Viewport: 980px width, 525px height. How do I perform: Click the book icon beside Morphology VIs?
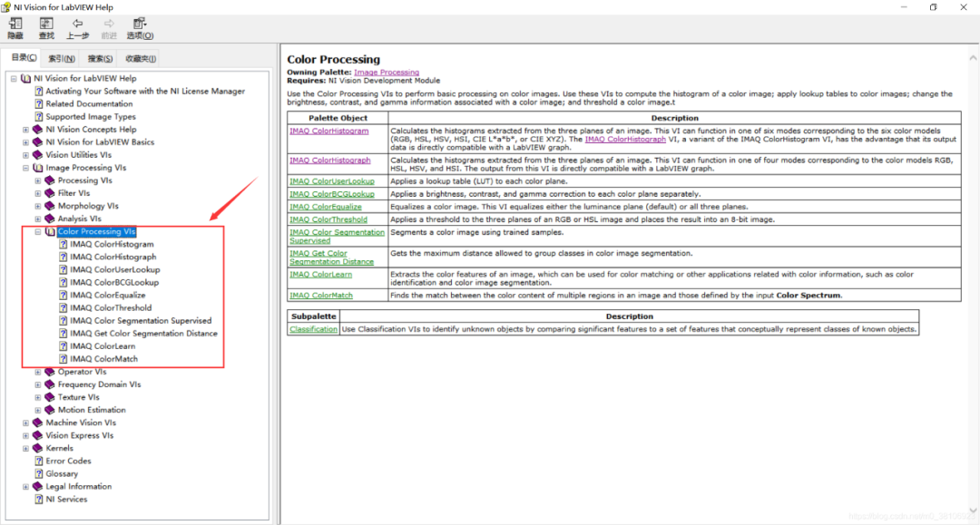[x=50, y=206]
